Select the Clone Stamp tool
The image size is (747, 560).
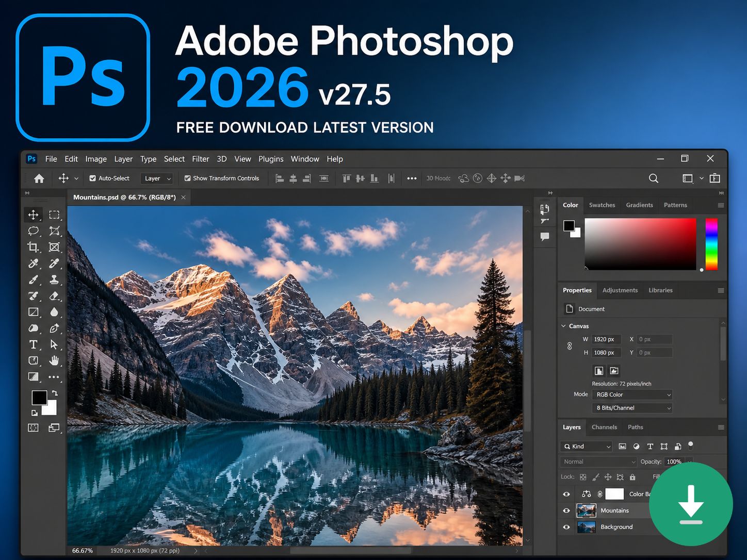pyautogui.click(x=54, y=279)
